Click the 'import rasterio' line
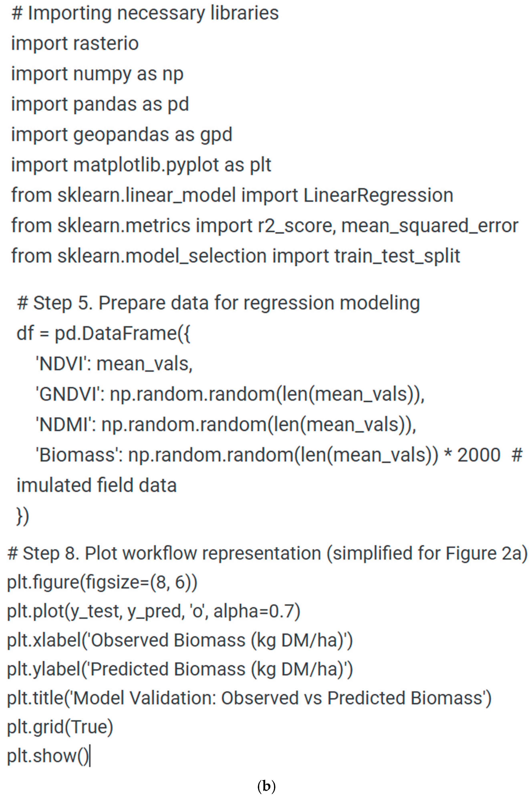 pyautogui.click(x=75, y=43)
